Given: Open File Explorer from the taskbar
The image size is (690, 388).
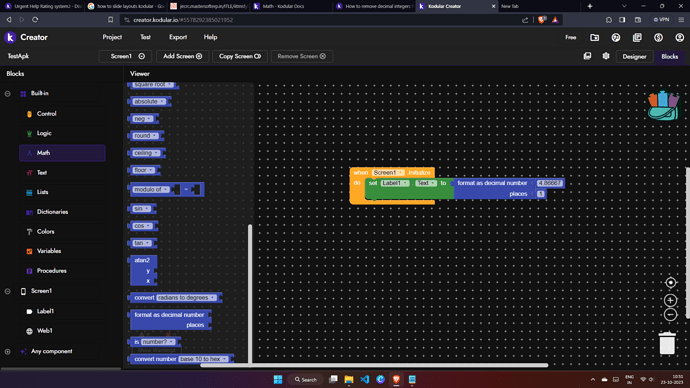Looking at the screenshot, I should 349,379.
